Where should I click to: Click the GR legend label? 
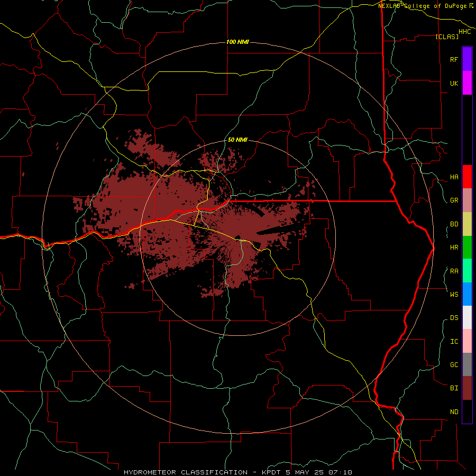pyautogui.click(x=454, y=200)
